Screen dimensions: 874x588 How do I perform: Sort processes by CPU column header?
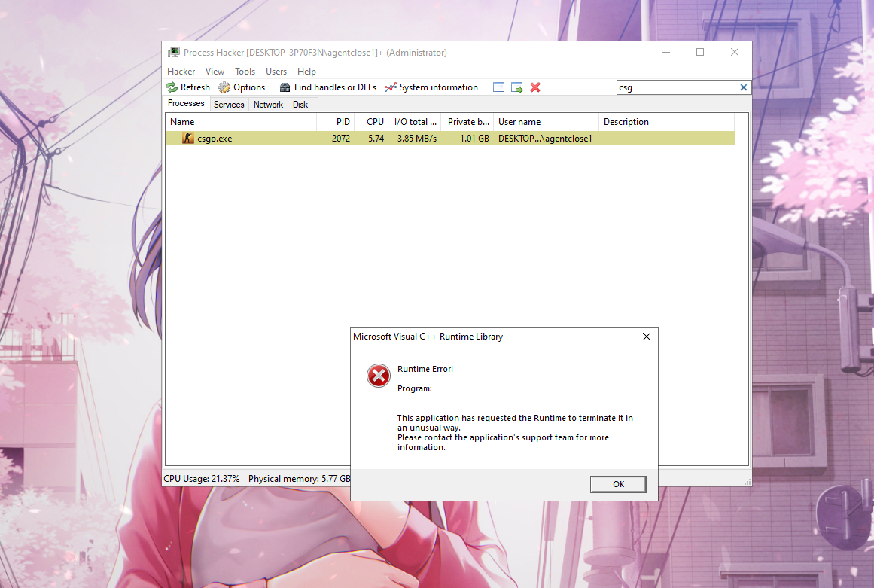pos(375,122)
